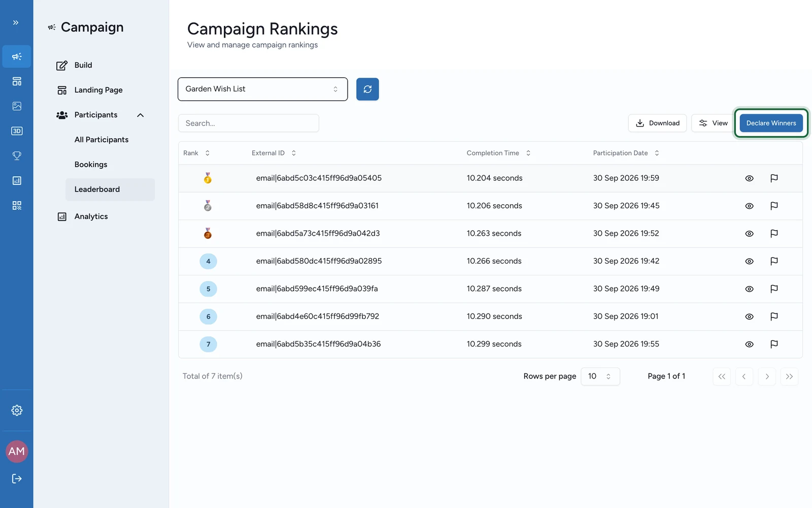Sort table by External ID
Viewport: 812px width, 508px height.
click(274, 153)
